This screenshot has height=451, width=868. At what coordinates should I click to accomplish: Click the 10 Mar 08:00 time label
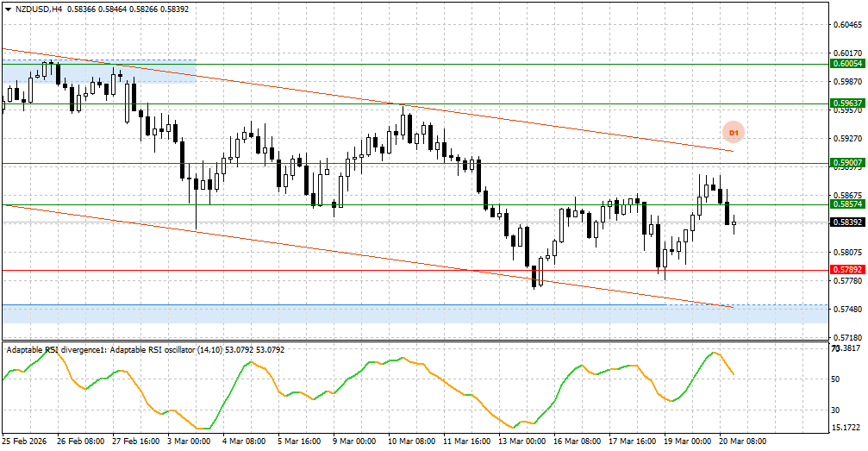412,442
